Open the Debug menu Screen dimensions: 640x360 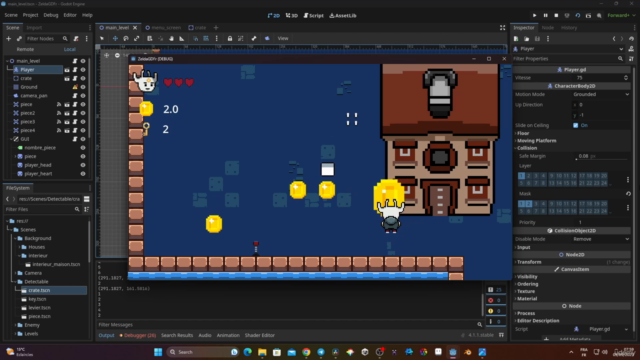(51, 15)
